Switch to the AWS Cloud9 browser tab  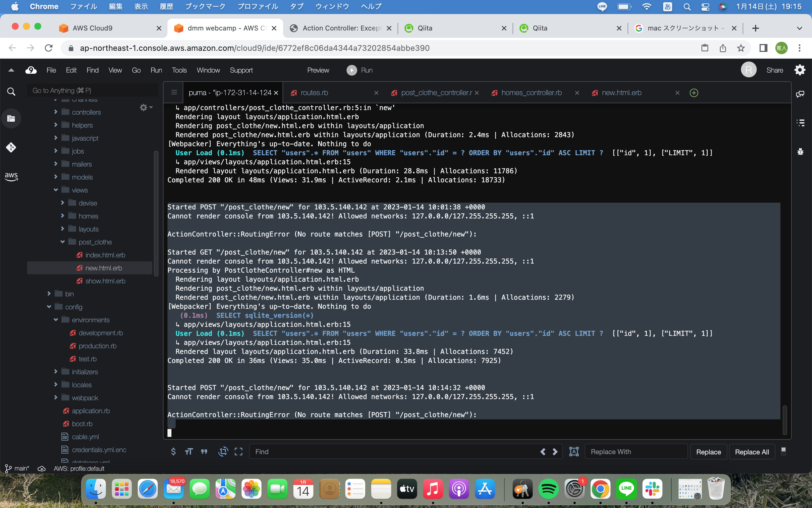coord(109,28)
